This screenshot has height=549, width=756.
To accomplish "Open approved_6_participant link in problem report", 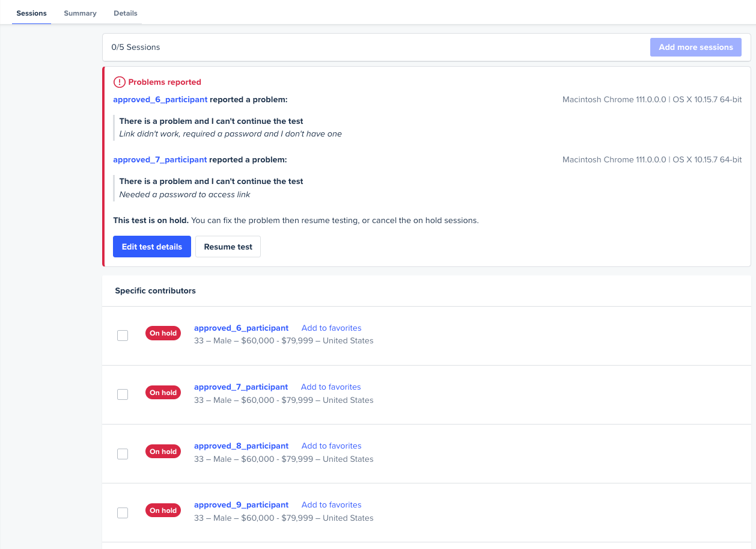I will (160, 100).
